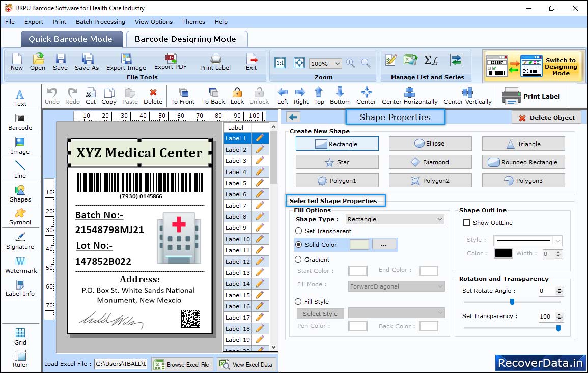Image resolution: width=588 pixels, height=373 pixels.
Task: Select Solid Color fill option
Action: coord(298,244)
